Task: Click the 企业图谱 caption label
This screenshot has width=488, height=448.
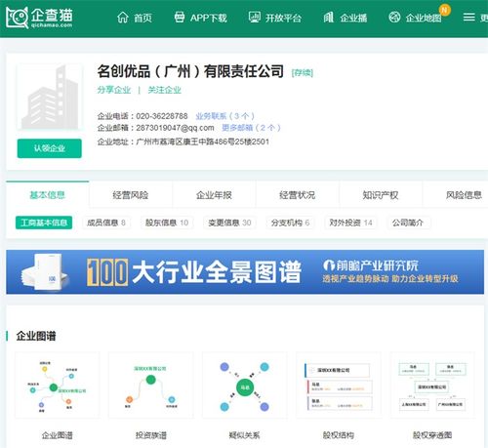Action: point(58,435)
